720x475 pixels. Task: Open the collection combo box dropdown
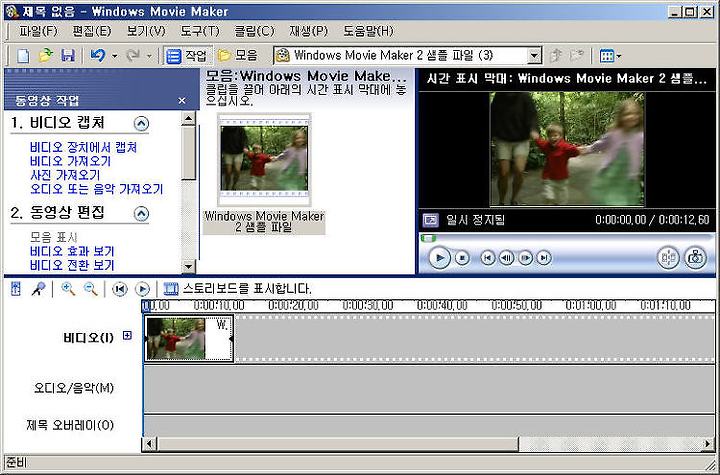tap(534, 56)
